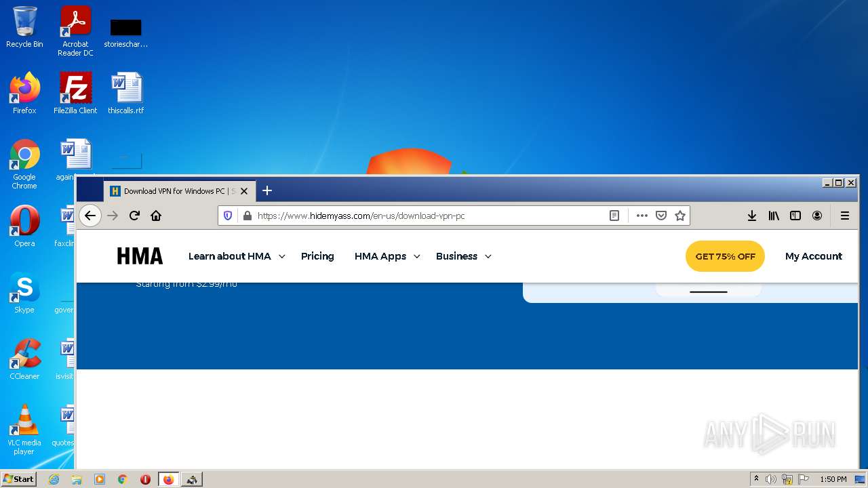The width and height of the screenshot is (868, 488).
Task: Click Show desktop button
Action: pos(860,479)
